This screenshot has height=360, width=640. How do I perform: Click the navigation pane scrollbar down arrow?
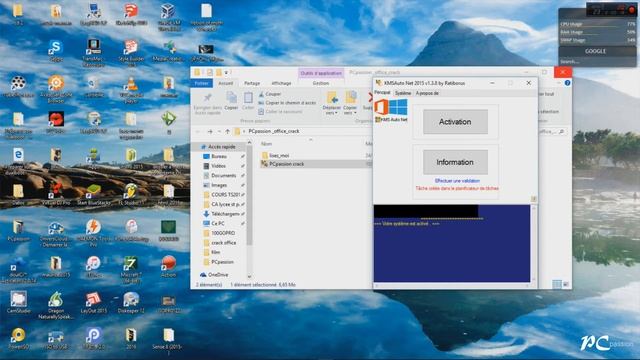click(249, 277)
